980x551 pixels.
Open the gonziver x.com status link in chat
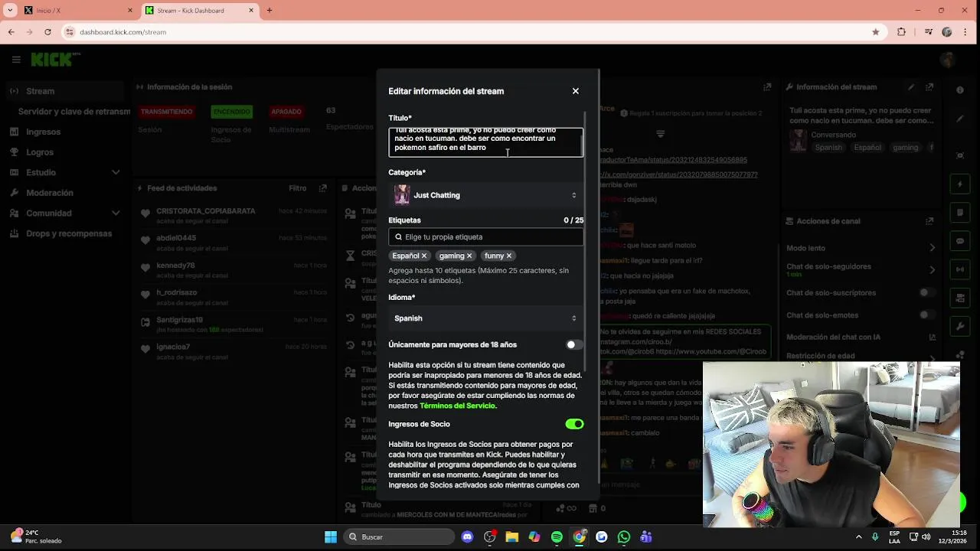click(678, 174)
